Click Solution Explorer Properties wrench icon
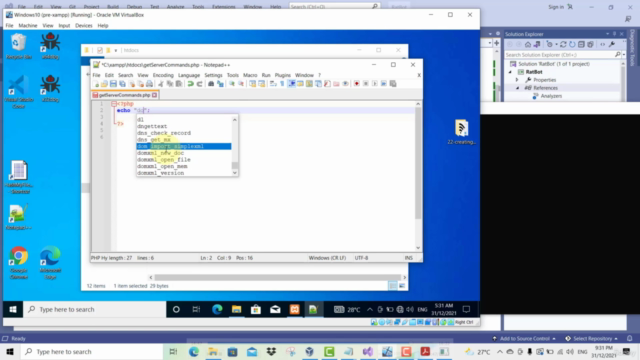This screenshot has width=640, height=360. tap(612, 44)
